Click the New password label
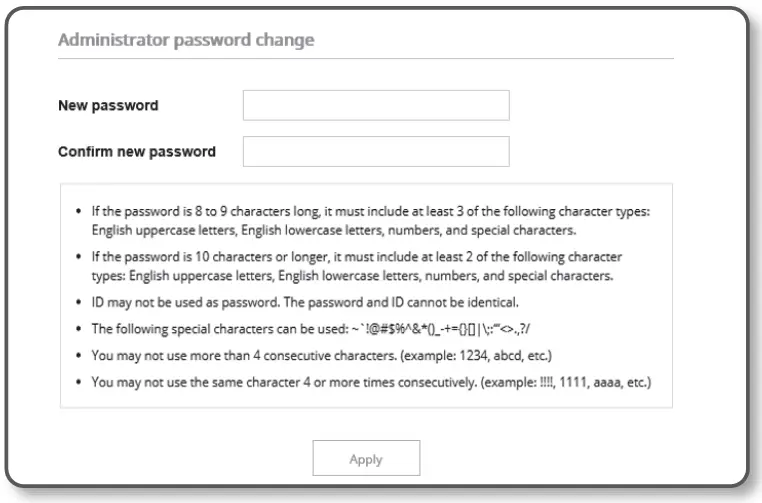This screenshot has width=762, height=503. click(x=108, y=105)
